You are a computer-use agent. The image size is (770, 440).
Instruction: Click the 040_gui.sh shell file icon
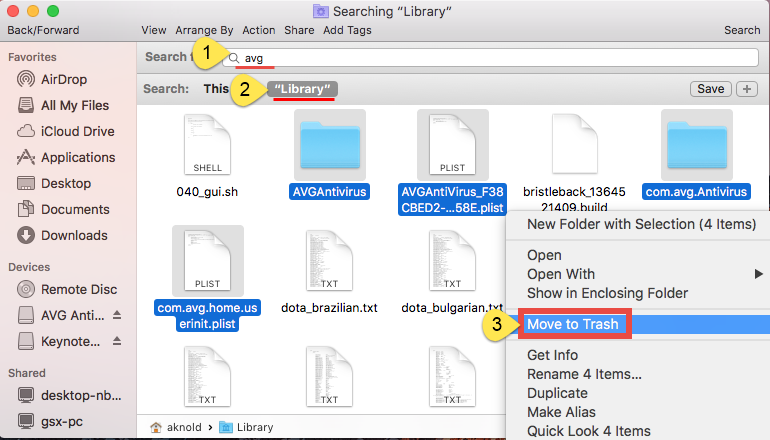pyautogui.click(x=207, y=144)
